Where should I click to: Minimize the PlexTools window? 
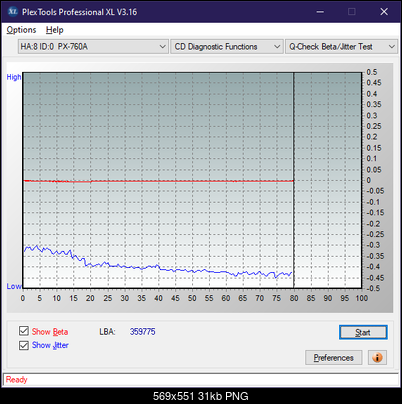(320, 12)
